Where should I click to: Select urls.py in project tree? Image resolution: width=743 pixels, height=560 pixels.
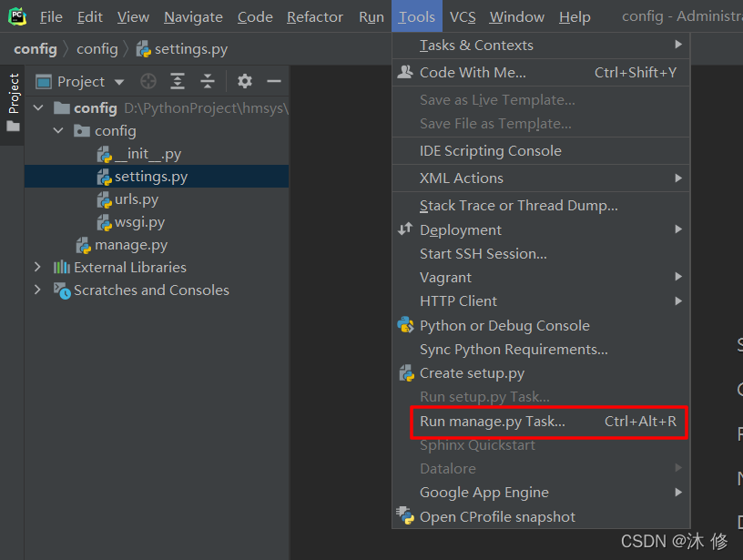tap(157, 199)
